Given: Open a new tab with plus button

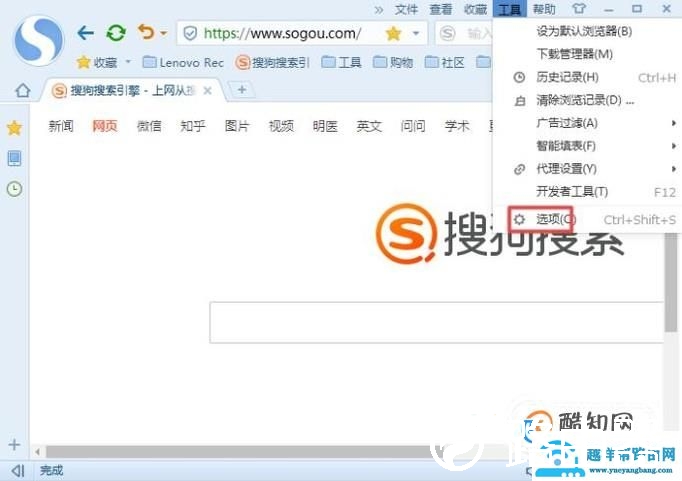Looking at the screenshot, I should pos(242,90).
